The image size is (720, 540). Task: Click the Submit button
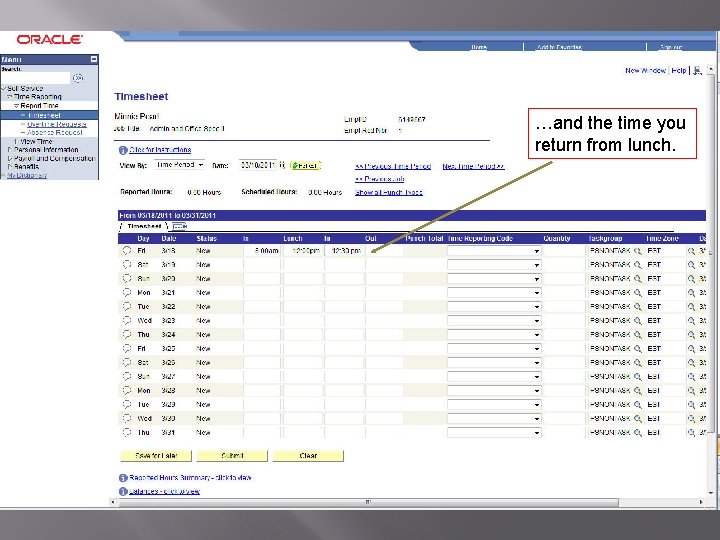[232, 456]
